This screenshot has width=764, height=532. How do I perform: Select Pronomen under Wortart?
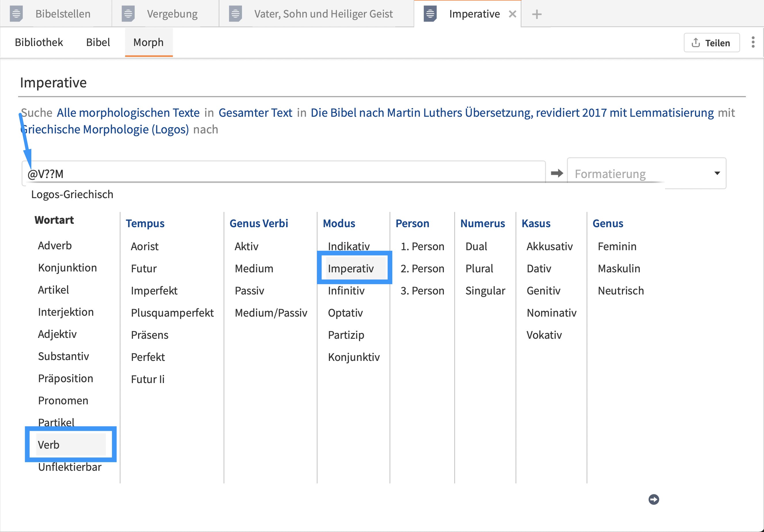(63, 400)
